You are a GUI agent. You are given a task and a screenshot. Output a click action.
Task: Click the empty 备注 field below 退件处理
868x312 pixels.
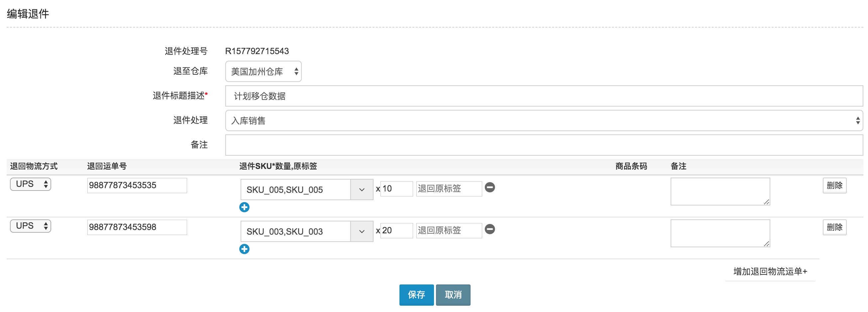[544, 145]
